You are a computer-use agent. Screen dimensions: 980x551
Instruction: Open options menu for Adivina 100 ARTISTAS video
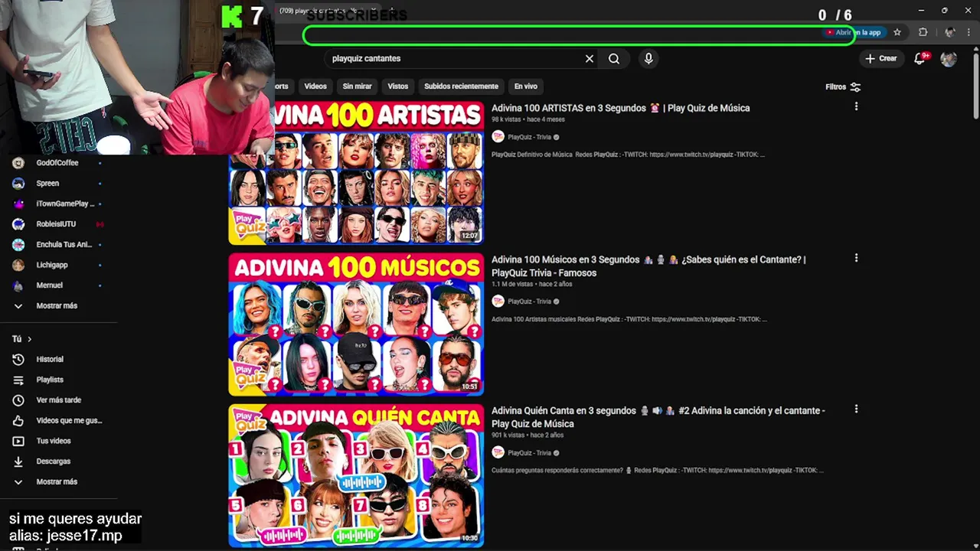pos(856,106)
